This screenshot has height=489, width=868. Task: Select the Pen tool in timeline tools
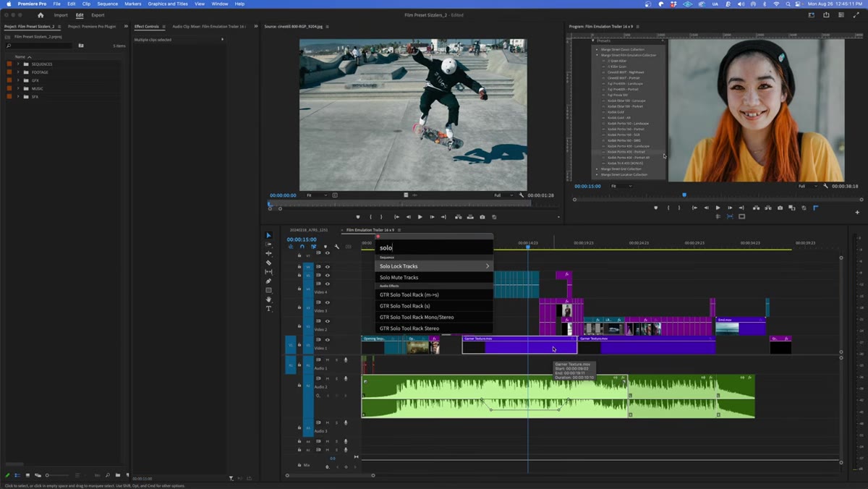[x=268, y=281]
